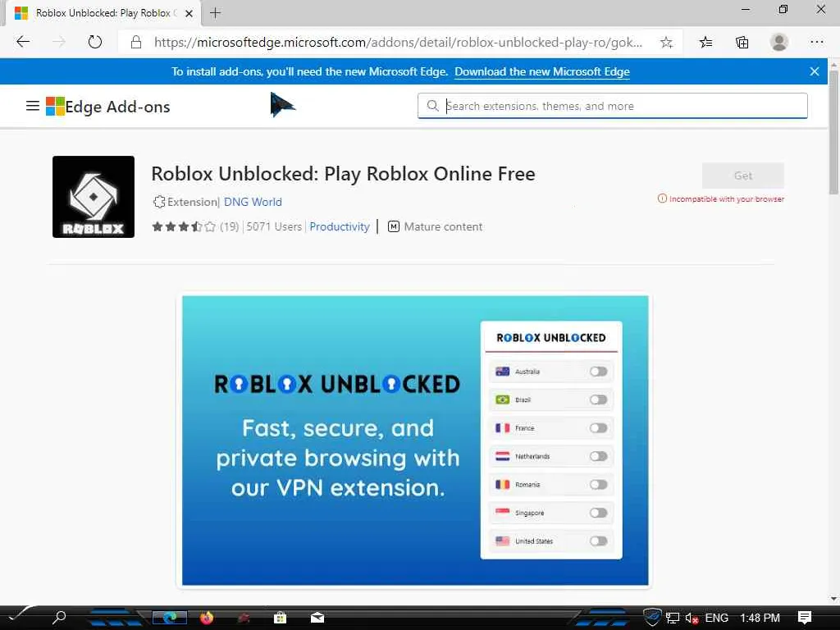Viewport: 840px width, 630px height.
Task: Click the greyed-out Get button
Action: [743, 176]
